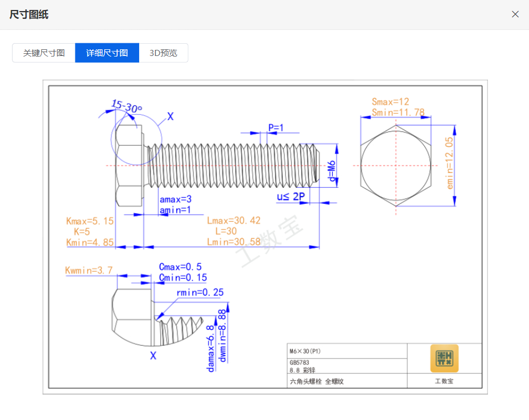Click the 工数宝 logo icon in title block

point(444,358)
